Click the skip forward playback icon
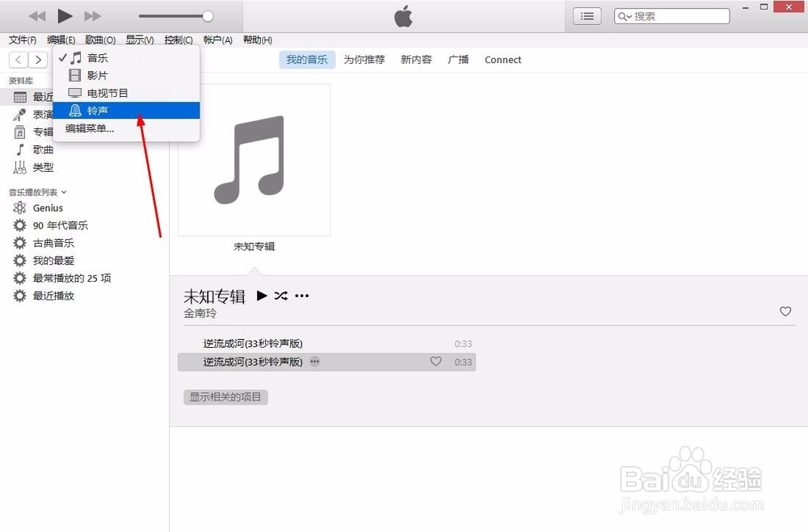This screenshot has height=532, width=808. [92, 15]
